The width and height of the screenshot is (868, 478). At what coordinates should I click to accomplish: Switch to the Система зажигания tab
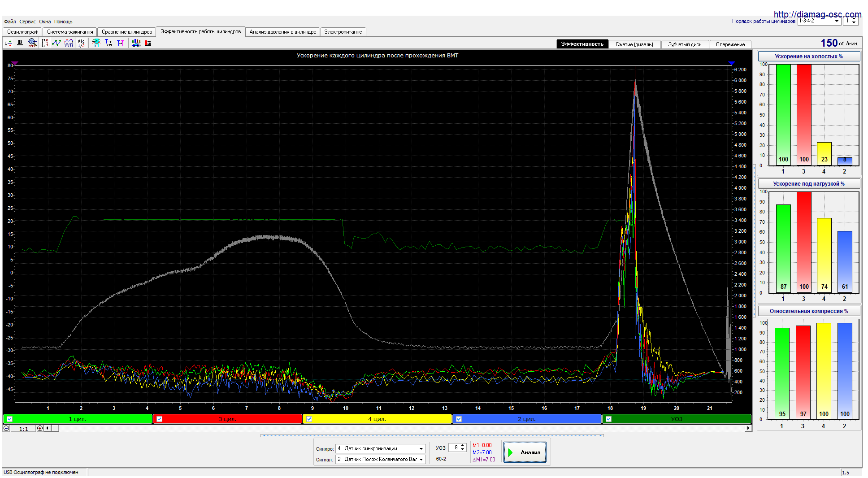tap(70, 32)
